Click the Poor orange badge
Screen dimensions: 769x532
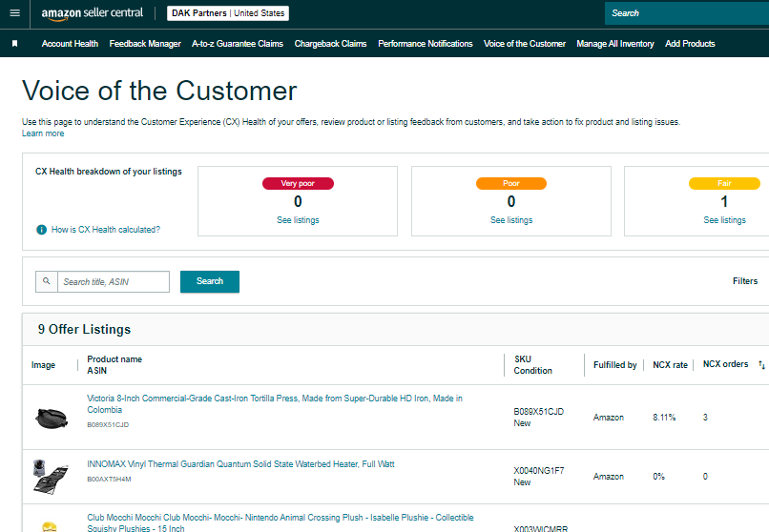pos(511,183)
